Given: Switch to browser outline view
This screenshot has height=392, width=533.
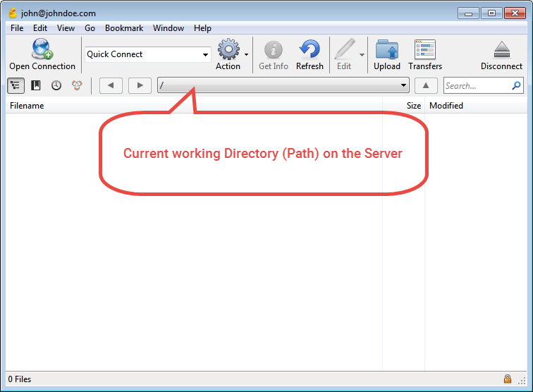Looking at the screenshot, I should 16,85.
